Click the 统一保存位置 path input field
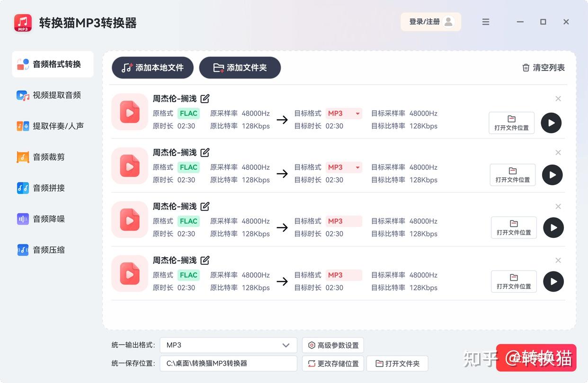The height and width of the screenshot is (383, 588). pyautogui.click(x=228, y=363)
